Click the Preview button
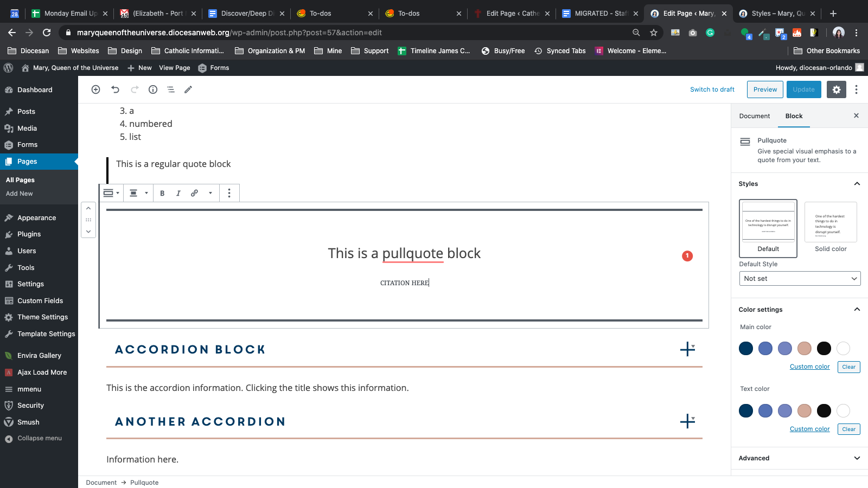The image size is (868, 488). (765, 89)
